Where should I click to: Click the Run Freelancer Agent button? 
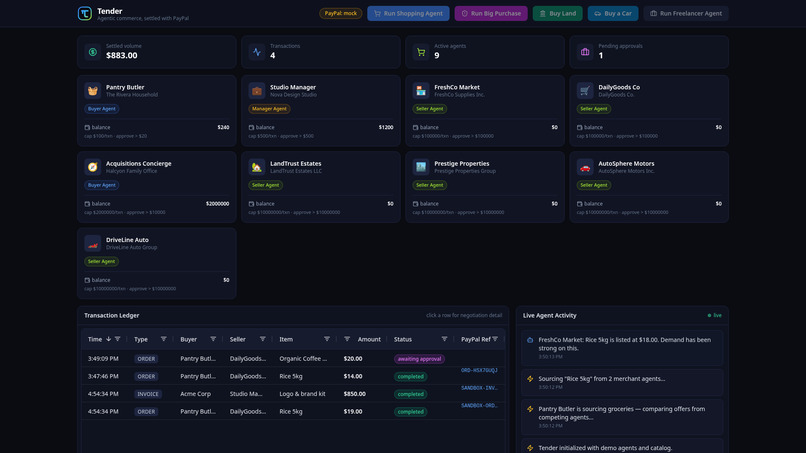click(686, 13)
